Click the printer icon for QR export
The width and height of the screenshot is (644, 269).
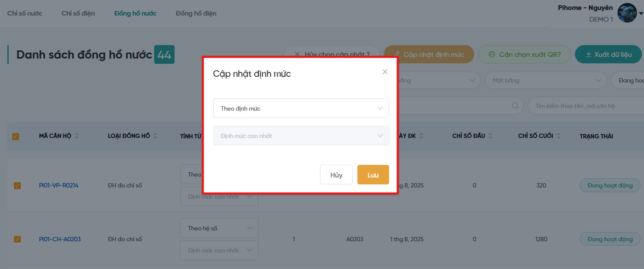(492, 54)
